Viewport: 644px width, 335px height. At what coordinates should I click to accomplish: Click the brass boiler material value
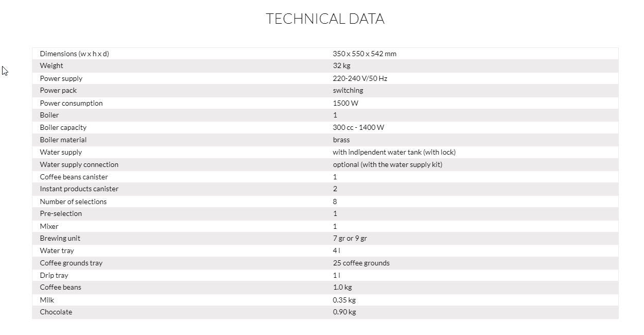coord(341,140)
